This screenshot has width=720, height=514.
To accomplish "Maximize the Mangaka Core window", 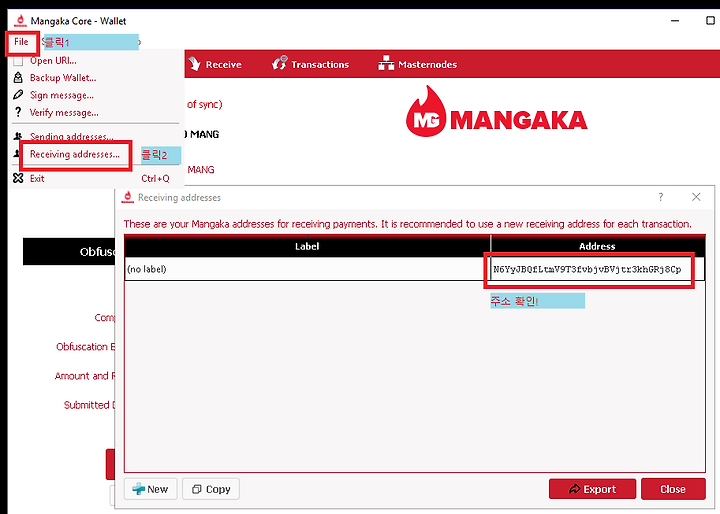I will coord(710,21).
